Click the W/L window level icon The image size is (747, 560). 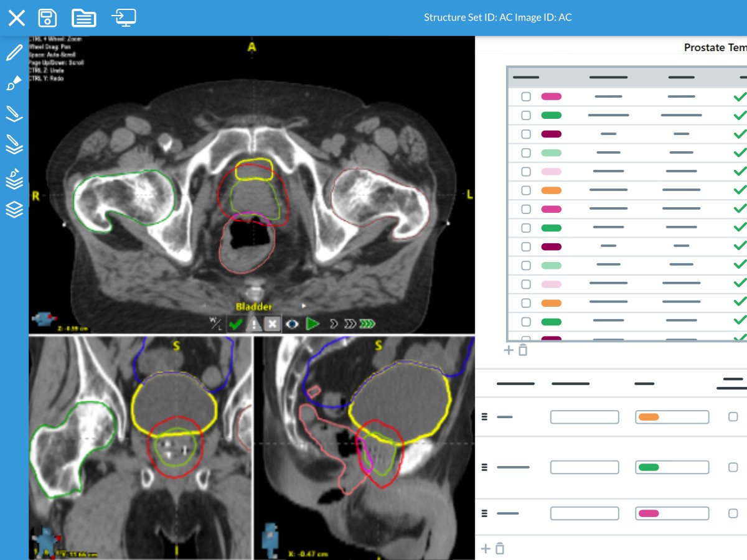pyautogui.click(x=216, y=324)
